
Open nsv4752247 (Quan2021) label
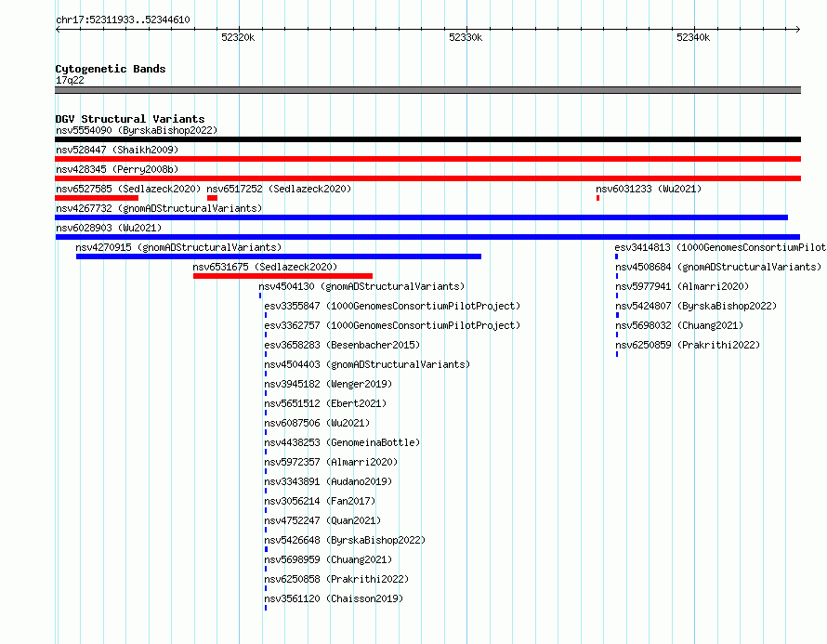pyautogui.click(x=322, y=520)
